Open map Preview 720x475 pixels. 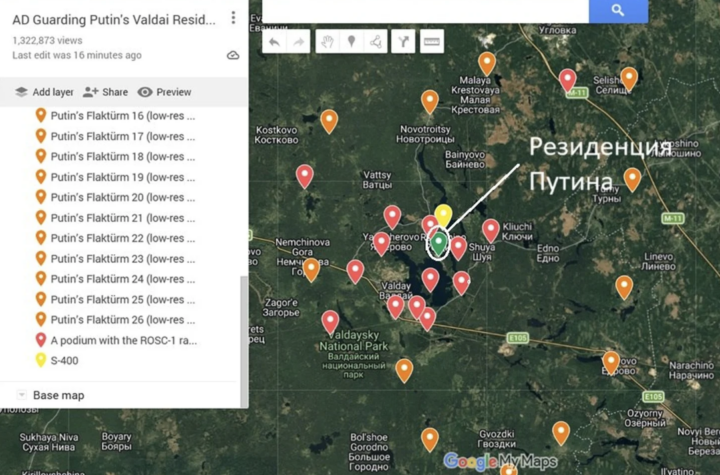tap(164, 92)
